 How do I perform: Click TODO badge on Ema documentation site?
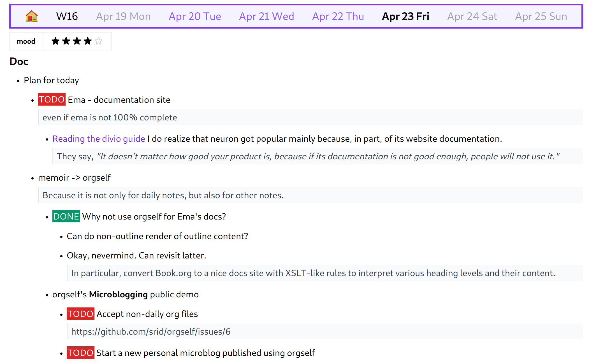[x=52, y=99]
